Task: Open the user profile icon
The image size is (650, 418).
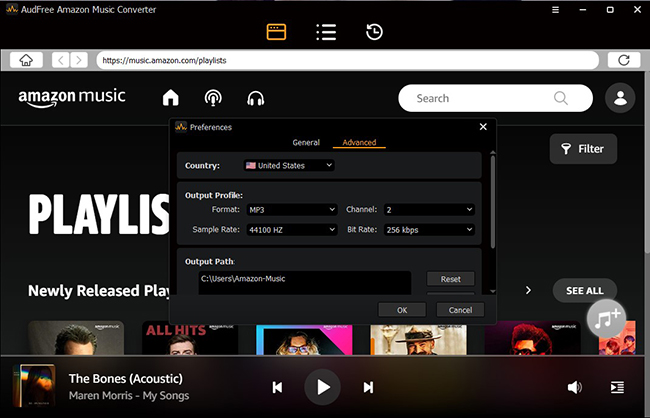Action: click(620, 98)
